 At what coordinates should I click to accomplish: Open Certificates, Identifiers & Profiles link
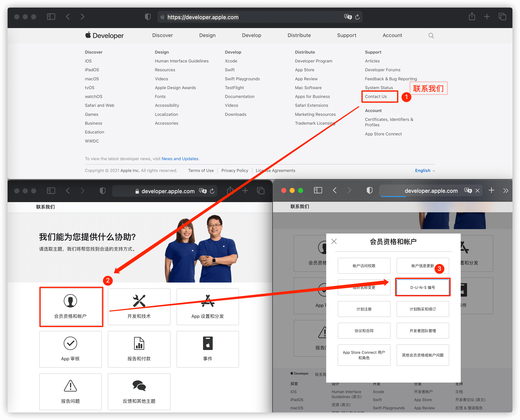click(x=389, y=122)
